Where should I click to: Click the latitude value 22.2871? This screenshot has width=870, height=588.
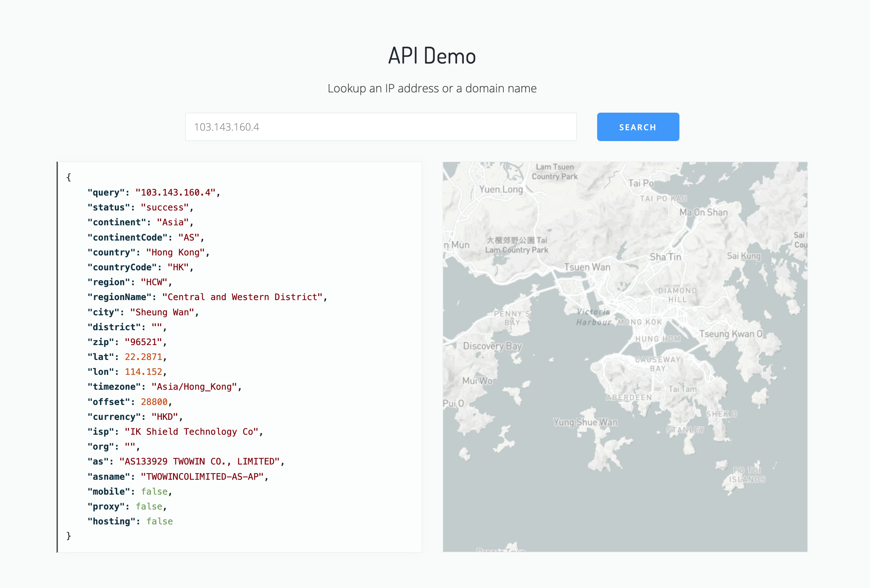[x=143, y=357]
